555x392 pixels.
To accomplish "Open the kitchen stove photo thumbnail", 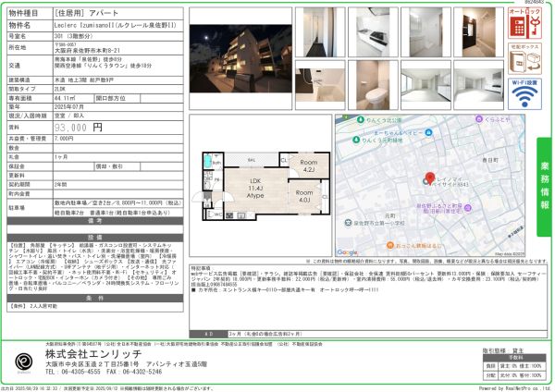I will tap(373, 31).
